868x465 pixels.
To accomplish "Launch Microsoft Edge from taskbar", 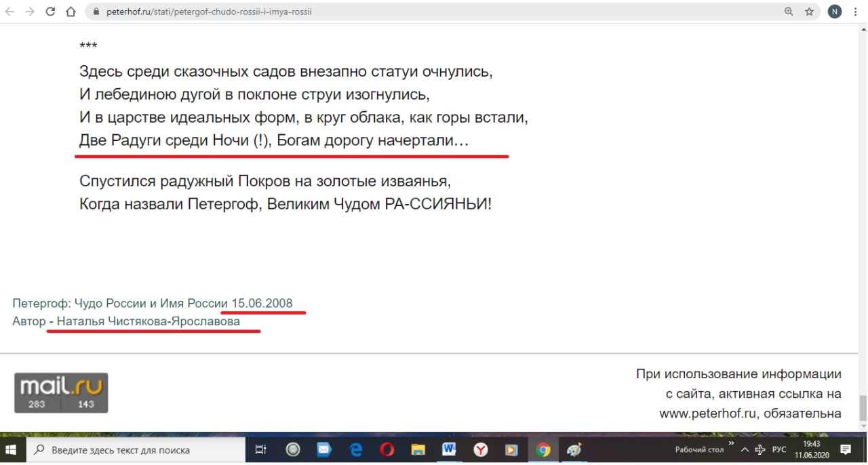I will [x=355, y=449].
